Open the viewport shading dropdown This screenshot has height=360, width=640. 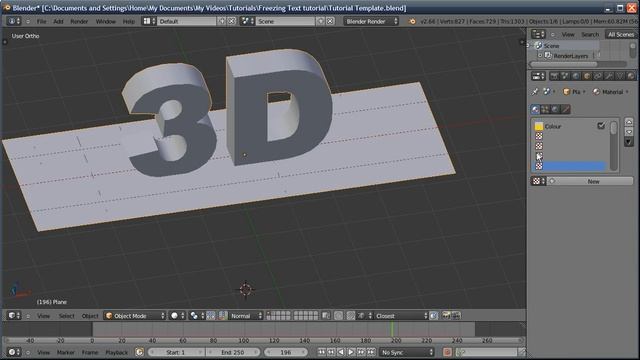pos(178,316)
